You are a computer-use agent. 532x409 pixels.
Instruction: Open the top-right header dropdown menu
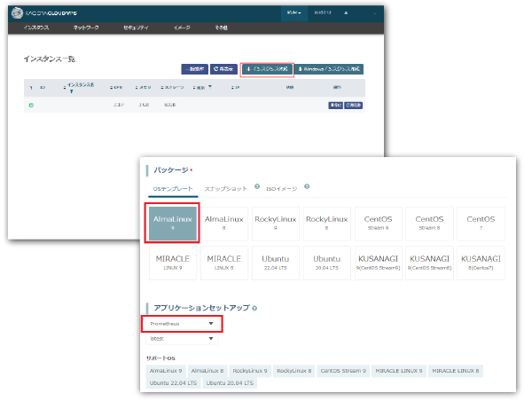pyautogui.click(x=293, y=13)
